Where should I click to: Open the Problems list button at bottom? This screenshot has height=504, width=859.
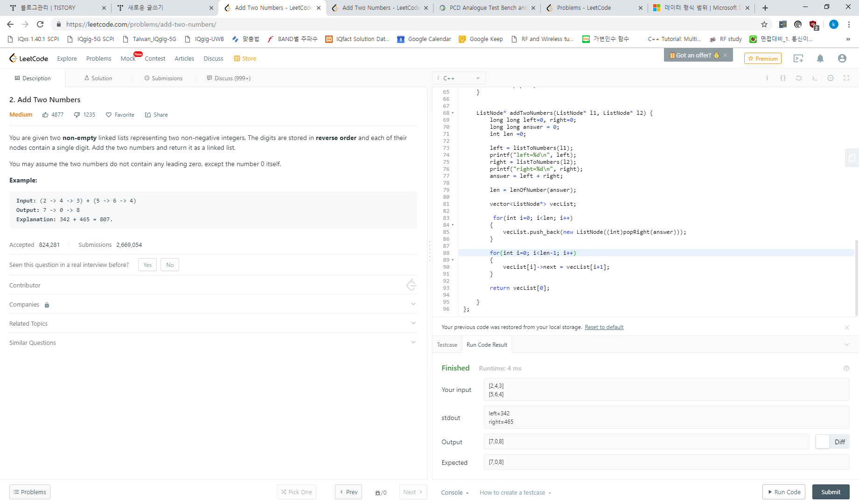(x=30, y=492)
